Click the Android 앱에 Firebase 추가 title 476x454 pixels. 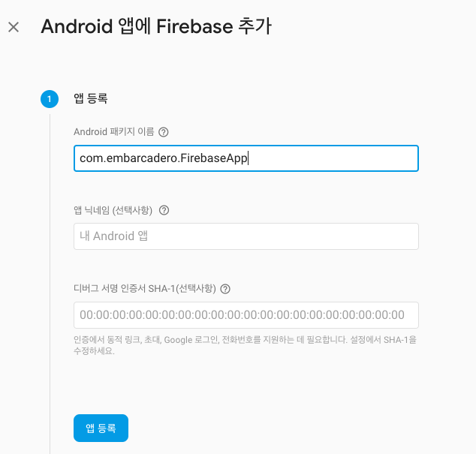pyautogui.click(x=156, y=26)
